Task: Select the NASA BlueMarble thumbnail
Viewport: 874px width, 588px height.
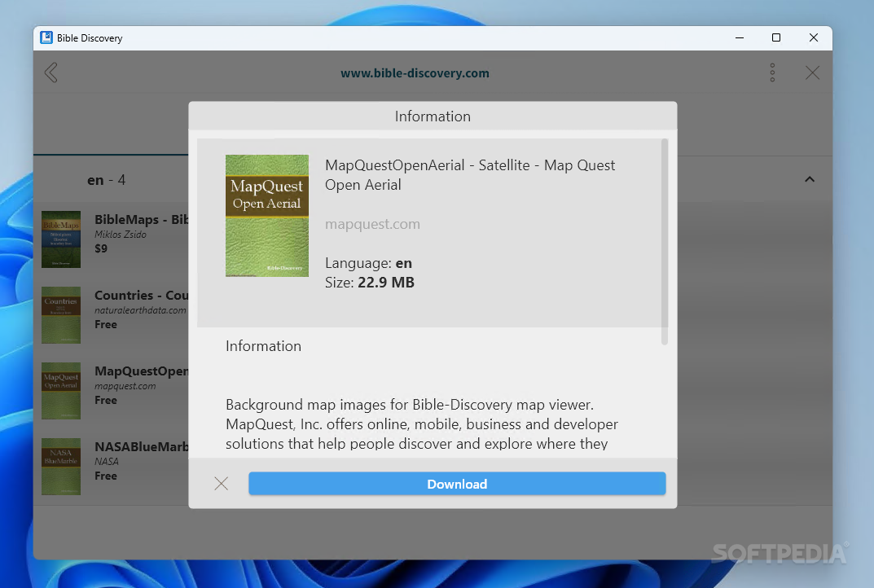Action: (x=61, y=467)
